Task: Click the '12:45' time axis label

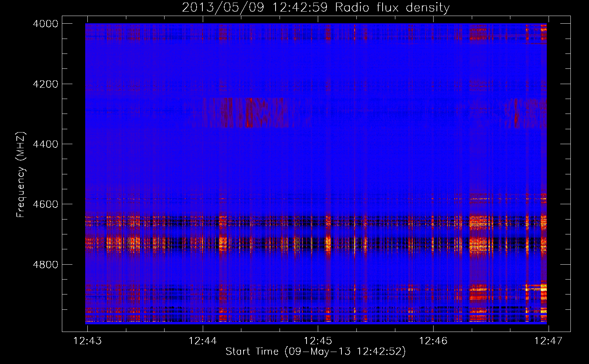Action: tap(318, 341)
